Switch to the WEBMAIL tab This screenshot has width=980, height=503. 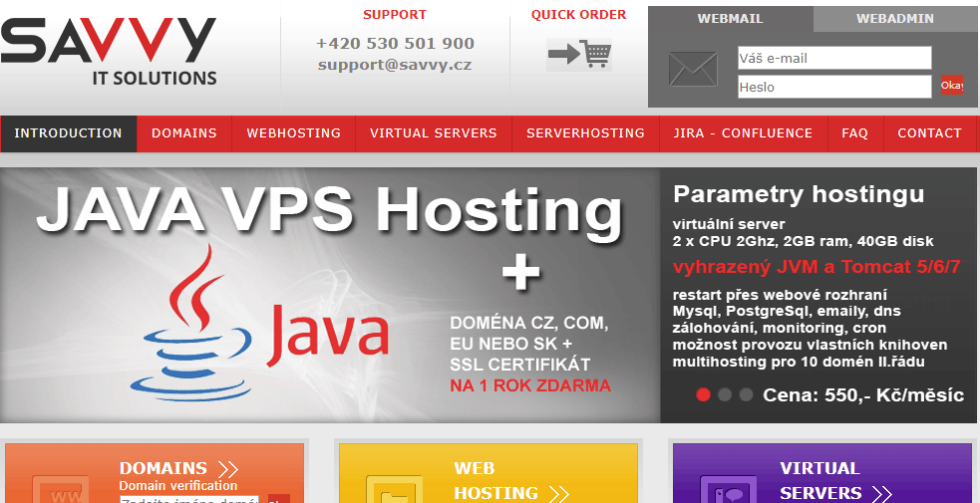(730, 19)
